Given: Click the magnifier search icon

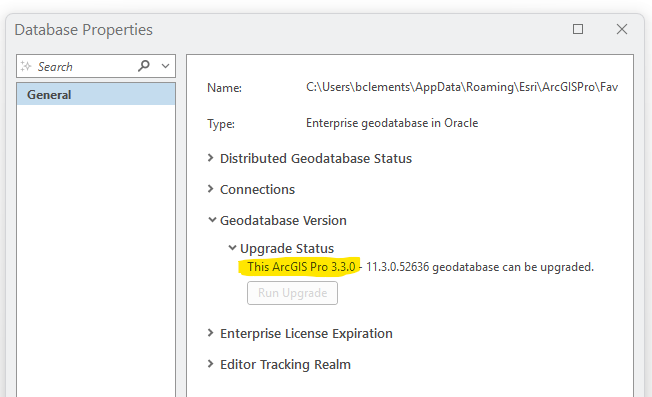Looking at the screenshot, I should 143,66.
